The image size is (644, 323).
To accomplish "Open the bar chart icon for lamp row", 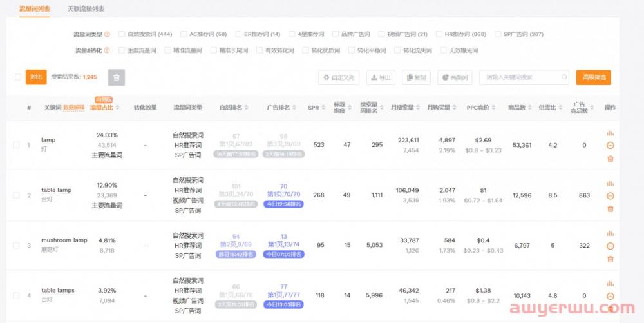I will click(610, 133).
